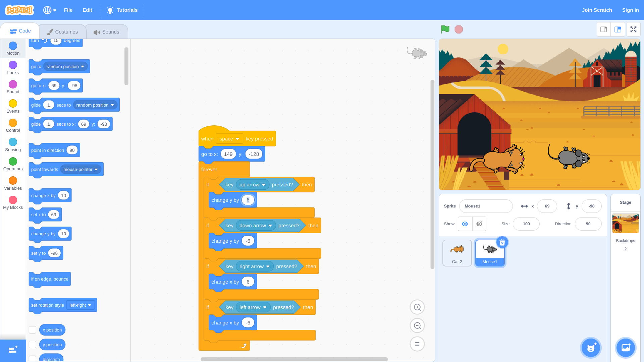The height and width of the screenshot is (362, 644).
Task: Open the File menu
Action: [68, 10]
